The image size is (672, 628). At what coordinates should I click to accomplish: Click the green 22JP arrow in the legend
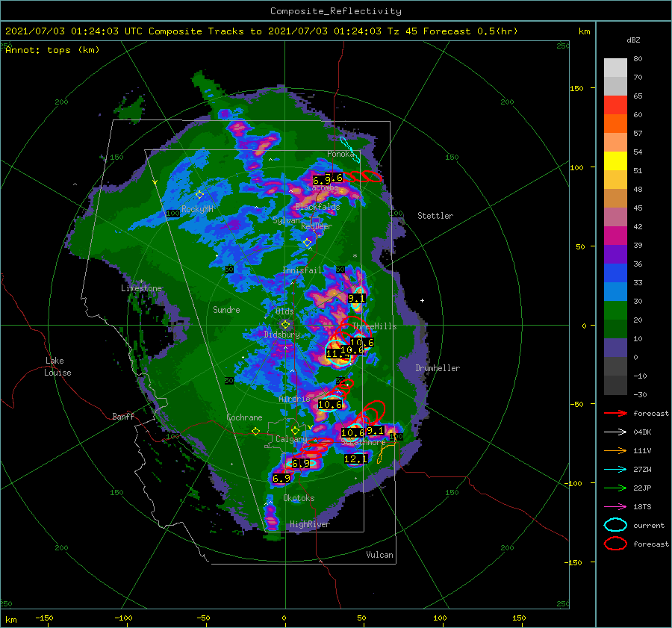point(615,488)
